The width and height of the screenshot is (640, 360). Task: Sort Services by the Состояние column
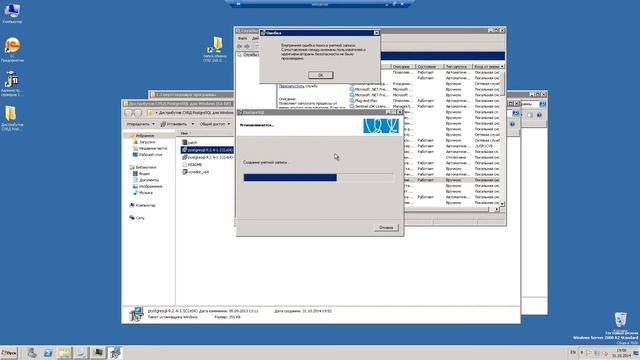click(429, 67)
